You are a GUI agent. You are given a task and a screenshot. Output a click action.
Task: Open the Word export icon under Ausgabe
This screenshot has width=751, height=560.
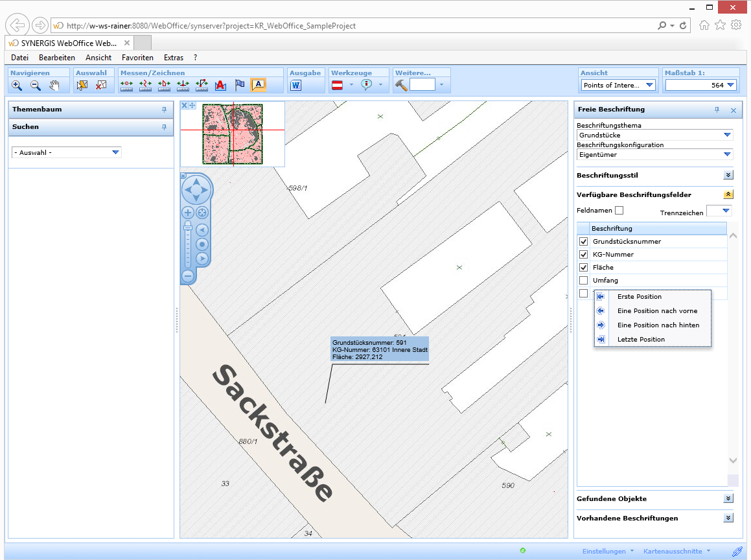coord(296,85)
